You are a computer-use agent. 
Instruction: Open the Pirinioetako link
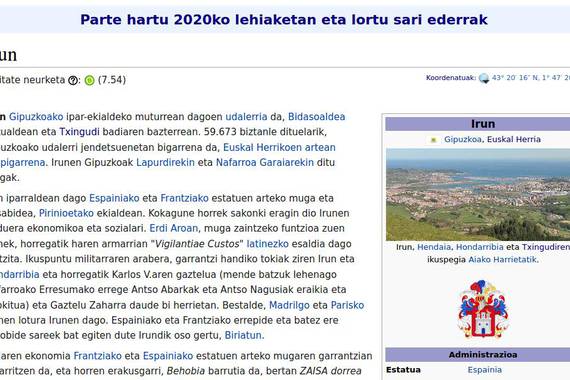click(x=66, y=213)
